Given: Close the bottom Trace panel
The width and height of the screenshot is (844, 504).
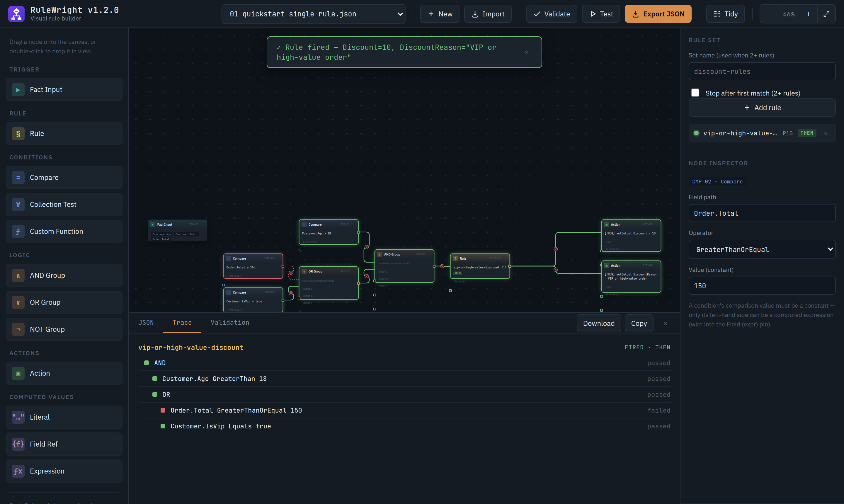Looking at the screenshot, I should [665, 324].
